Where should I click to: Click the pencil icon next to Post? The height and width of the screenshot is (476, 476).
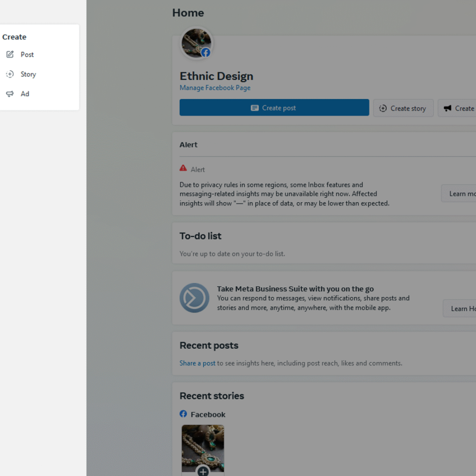pos(10,54)
